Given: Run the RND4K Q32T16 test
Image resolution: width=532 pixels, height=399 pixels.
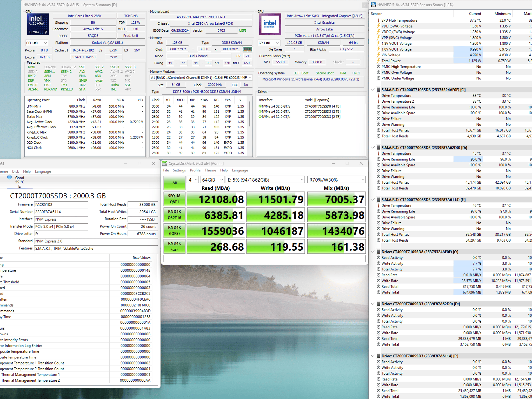Looking at the screenshot, I should pos(174,215).
